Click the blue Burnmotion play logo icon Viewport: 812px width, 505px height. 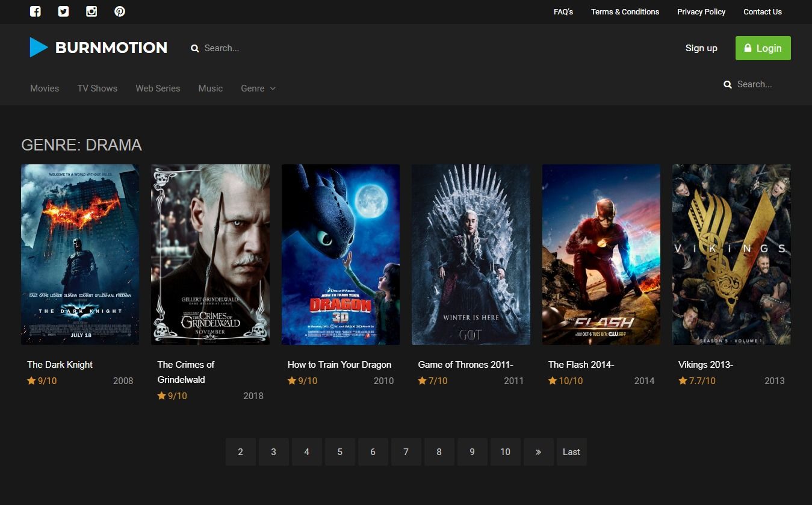(x=39, y=48)
